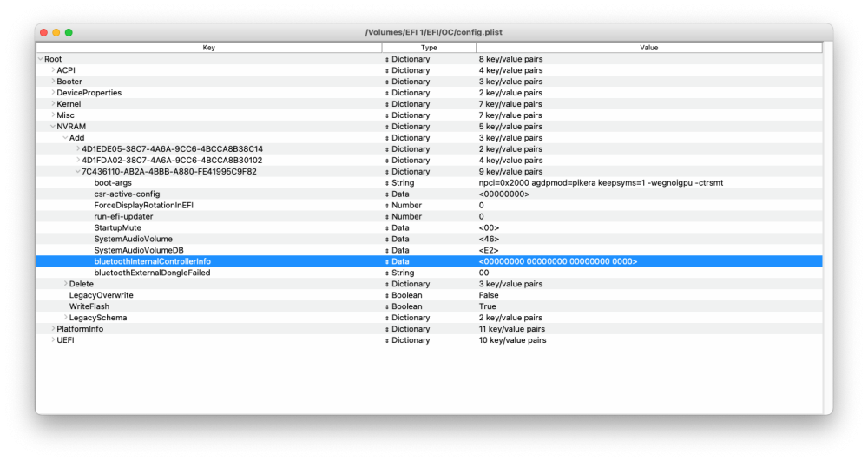Select the run-efi-updater key

pos(123,216)
